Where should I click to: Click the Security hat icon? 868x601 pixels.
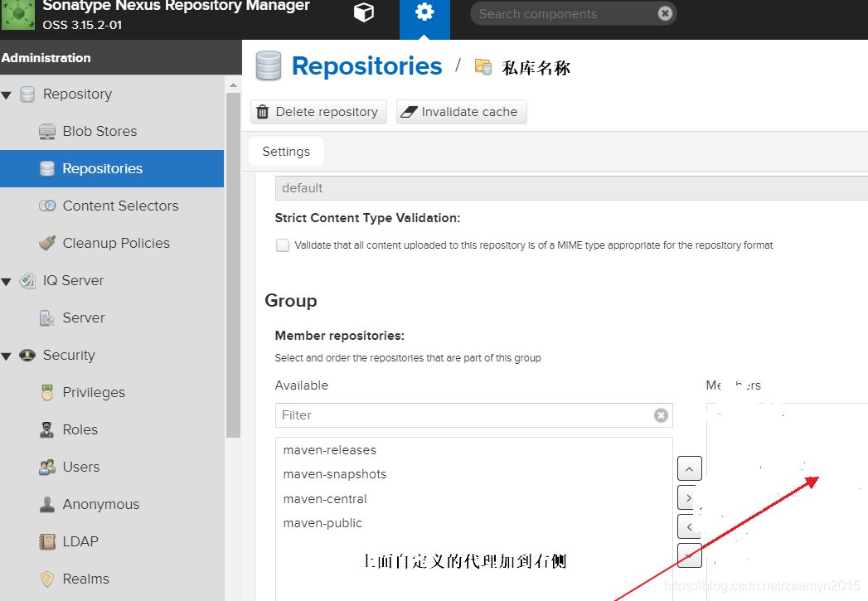coord(27,355)
